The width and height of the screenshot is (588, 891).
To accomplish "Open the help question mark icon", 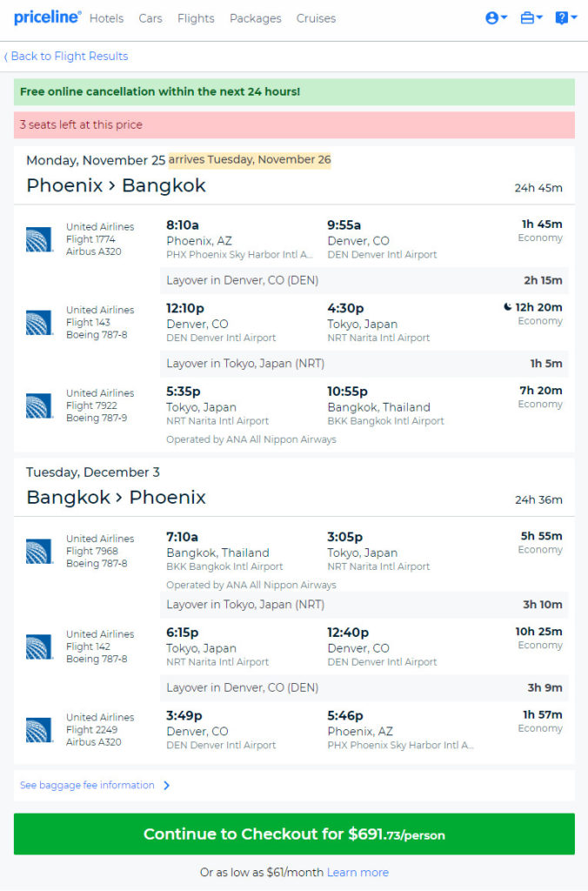I will (561, 18).
